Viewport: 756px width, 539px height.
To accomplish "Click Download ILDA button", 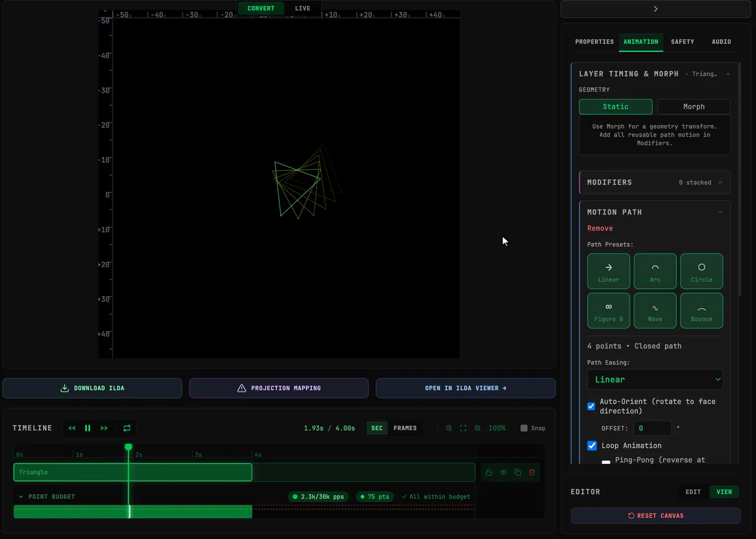I will pyautogui.click(x=92, y=388).
